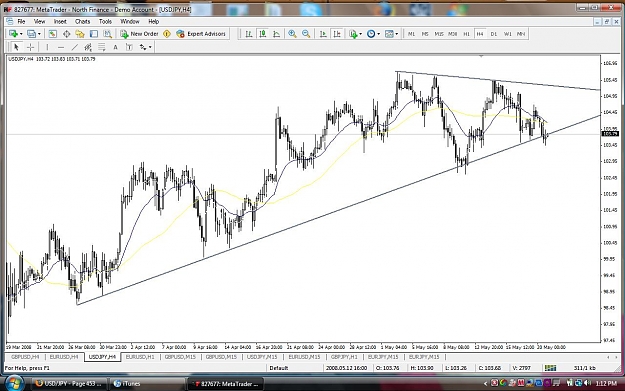
Task: Open the Navigator folder-star icon
Action: click(x=80, y=34)
